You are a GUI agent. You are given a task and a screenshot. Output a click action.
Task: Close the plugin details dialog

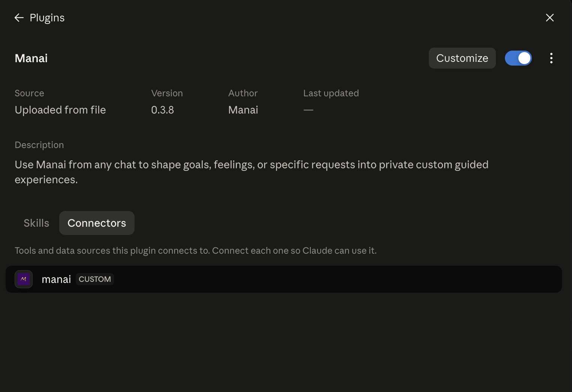(x=550, y=18)
